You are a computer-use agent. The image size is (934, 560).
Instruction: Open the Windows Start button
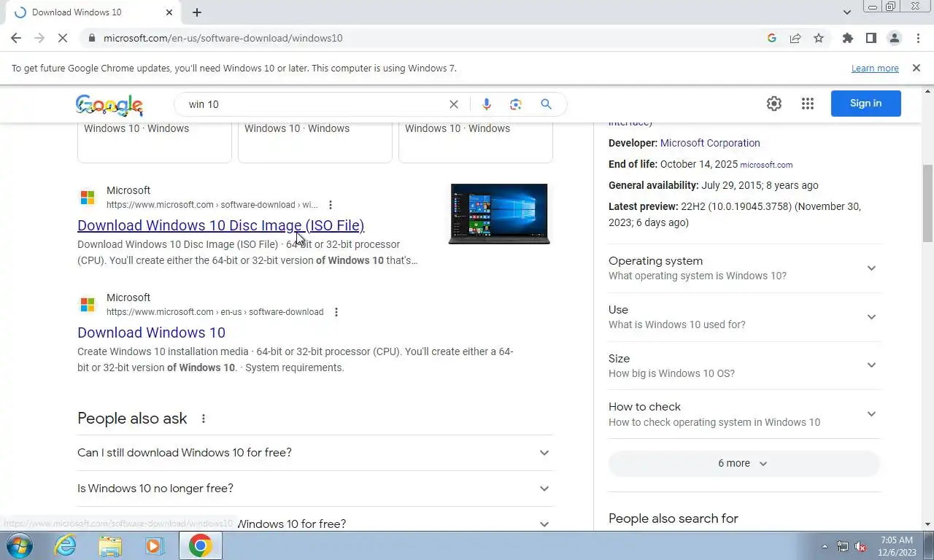[x=20, y=545]
